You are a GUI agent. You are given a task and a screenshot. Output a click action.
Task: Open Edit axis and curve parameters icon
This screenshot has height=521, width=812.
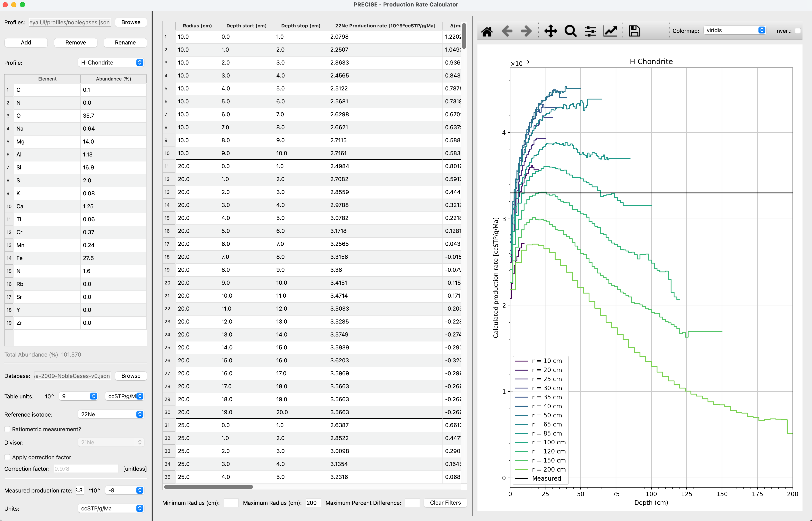610,31
